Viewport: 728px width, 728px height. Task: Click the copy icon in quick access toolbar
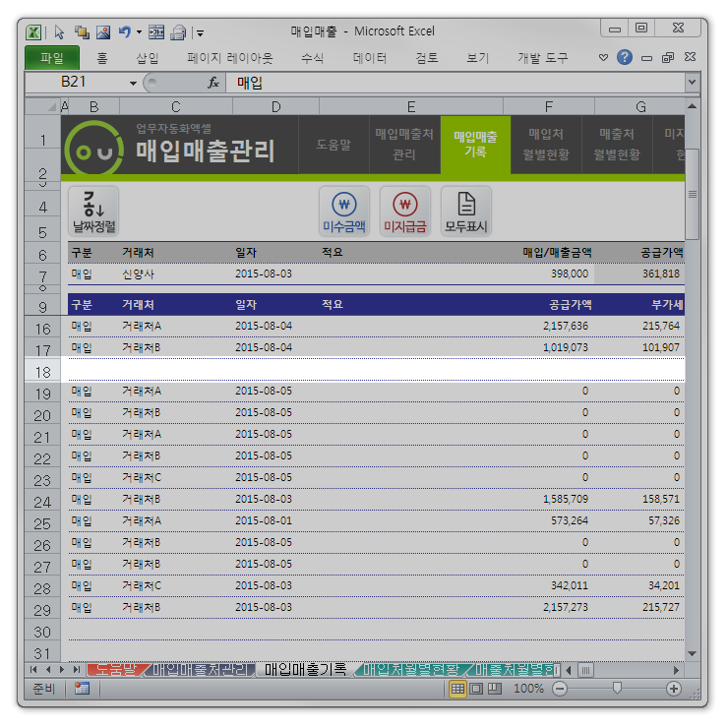point(83,32)
